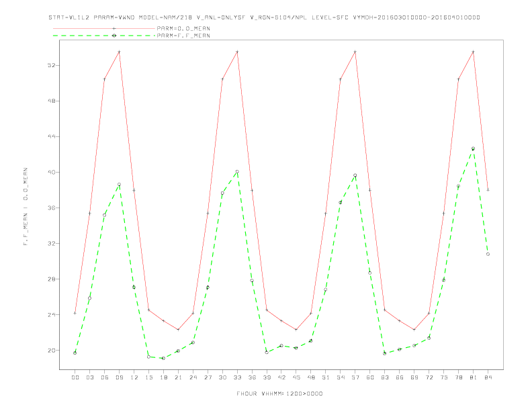
Task: Click the y-axis tick label 44
Action: click(x=52, y=136)
